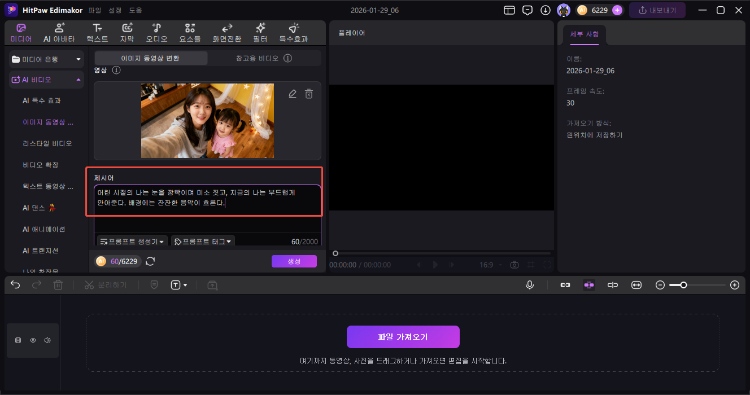Click the mother and child image thumbnail
The width and height of the screenshot is (750, 395).
click(208, 121)
